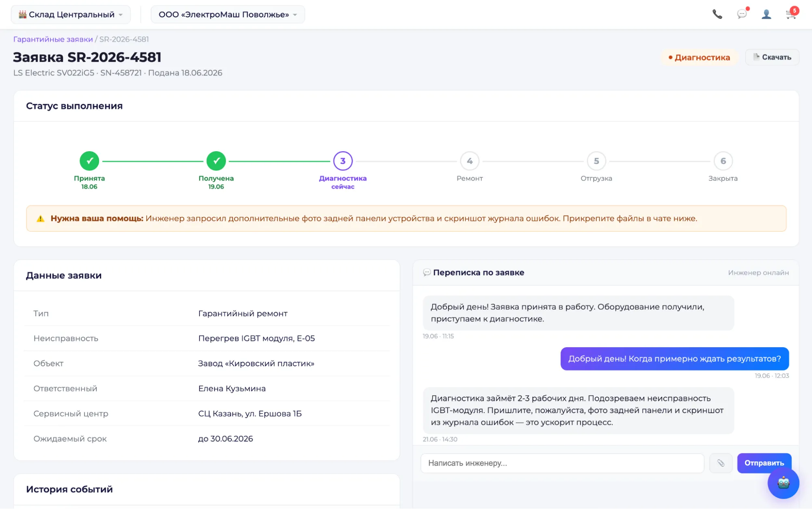Viewport: 812px width, 509px height.
Task: Click the phone call icon
Action: point(717,14)
